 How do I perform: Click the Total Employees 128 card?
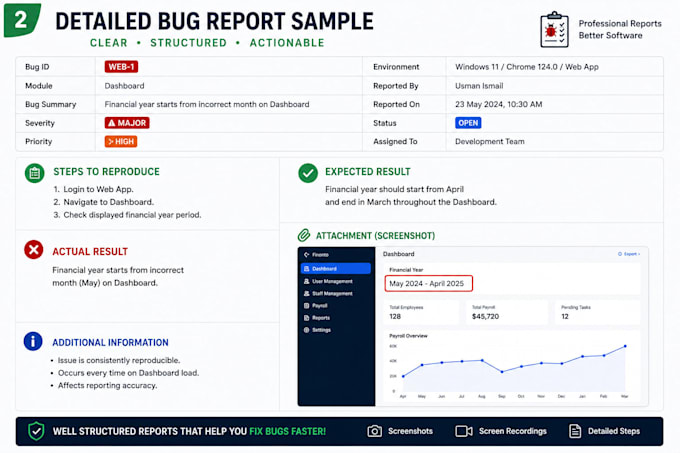[422, 312]
